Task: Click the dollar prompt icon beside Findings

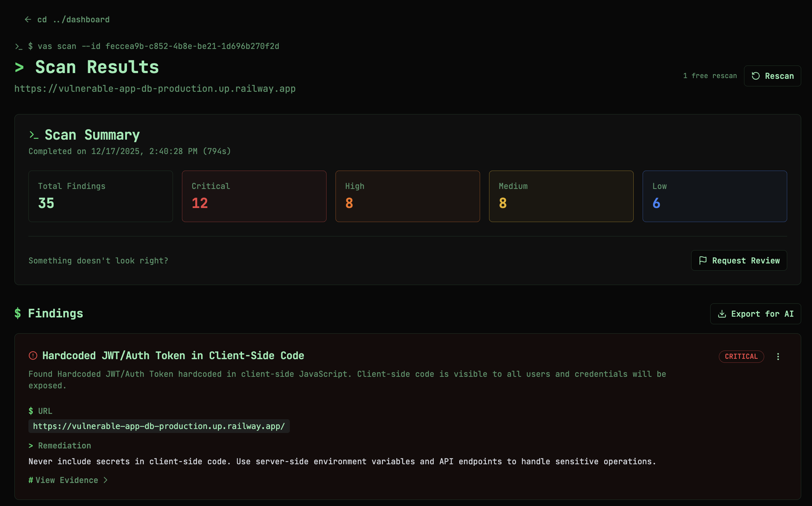Action: 18,313
